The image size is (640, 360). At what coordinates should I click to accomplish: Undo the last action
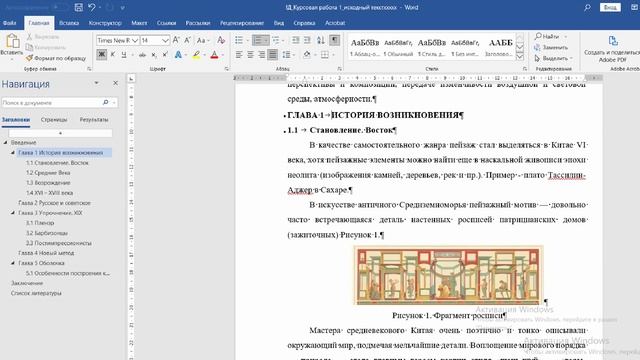coord(92,7)
